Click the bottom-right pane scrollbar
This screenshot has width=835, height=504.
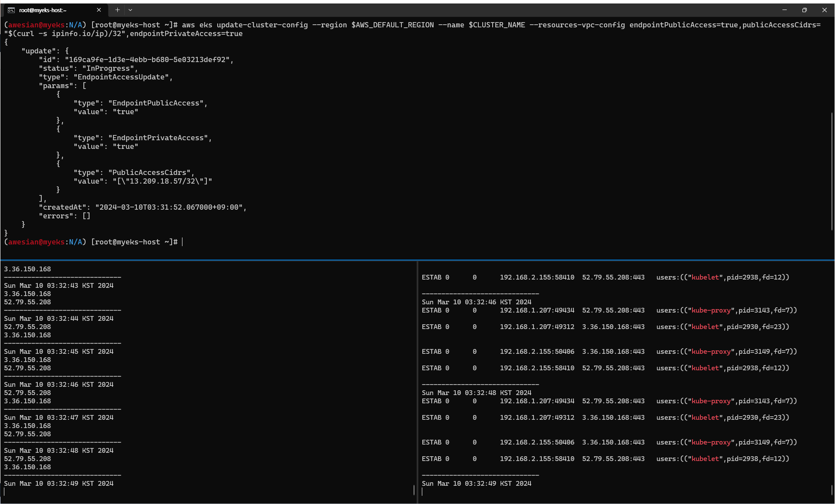(x=832, y=489)
